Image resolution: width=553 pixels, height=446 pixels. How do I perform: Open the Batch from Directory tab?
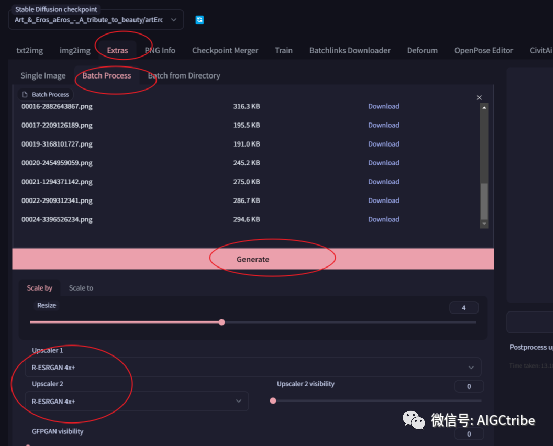[x=184, y=76]
